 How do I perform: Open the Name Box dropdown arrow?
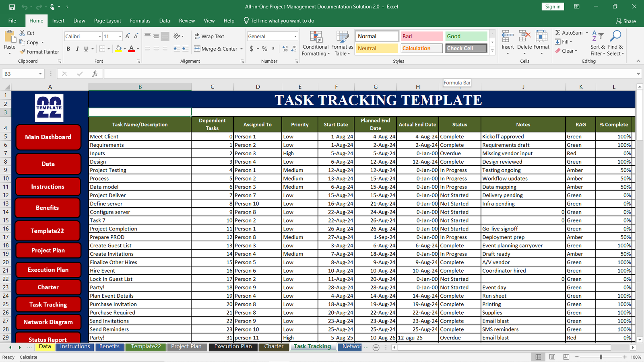40,74
